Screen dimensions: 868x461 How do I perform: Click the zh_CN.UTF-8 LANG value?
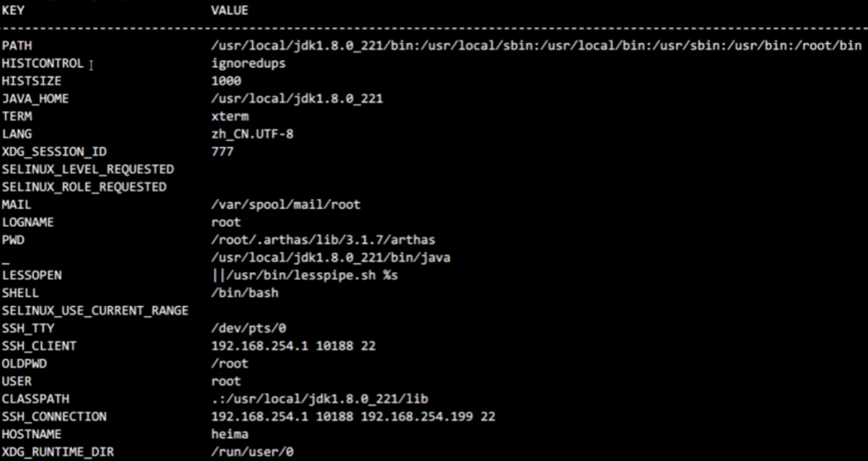(253, 135)
